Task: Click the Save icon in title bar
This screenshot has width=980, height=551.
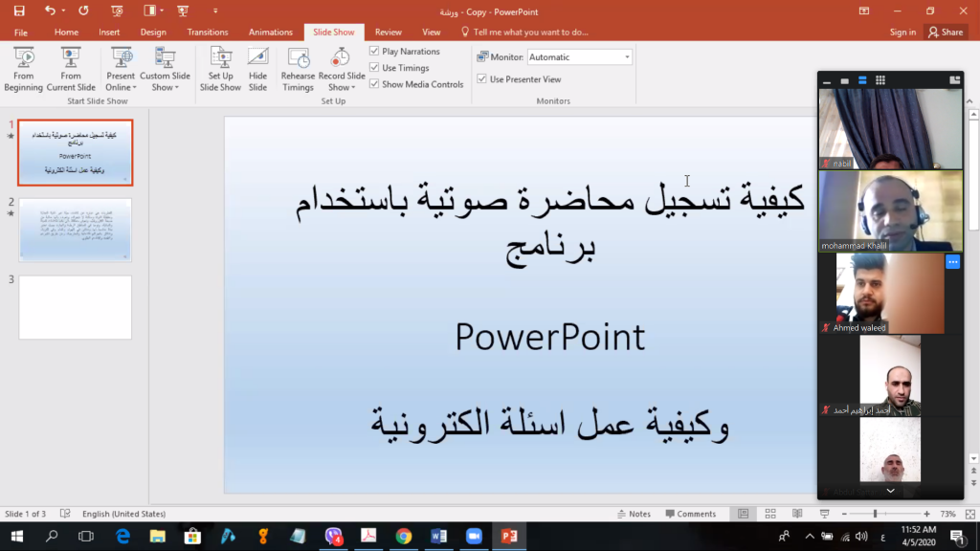Action: [x=19, y=11]
